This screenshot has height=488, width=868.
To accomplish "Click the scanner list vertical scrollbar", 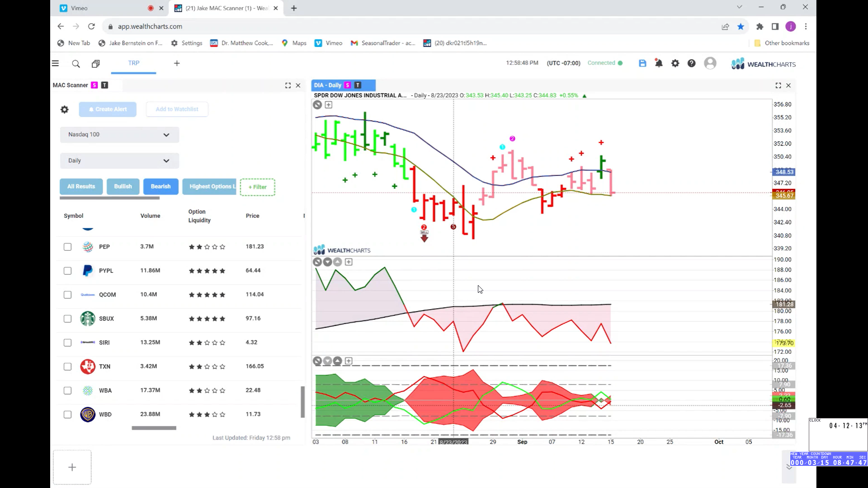I will tap(303, 402).
